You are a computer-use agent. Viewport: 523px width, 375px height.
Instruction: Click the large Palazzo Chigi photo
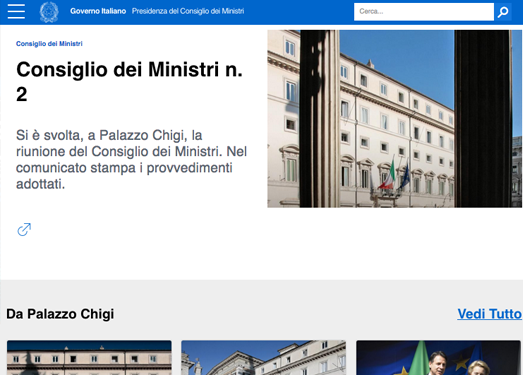395,119
